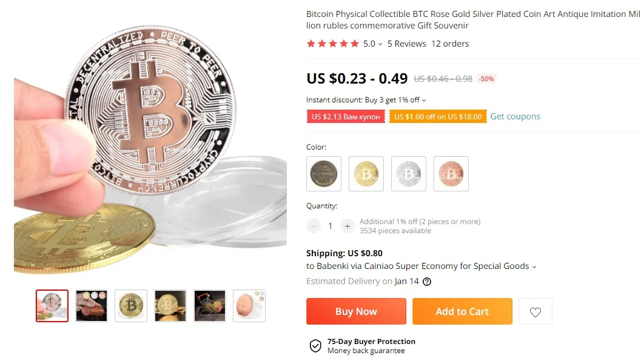This screenshot has width=644, height=361.
Task: Pick the silver coin color option
Action: pos(409,174)
